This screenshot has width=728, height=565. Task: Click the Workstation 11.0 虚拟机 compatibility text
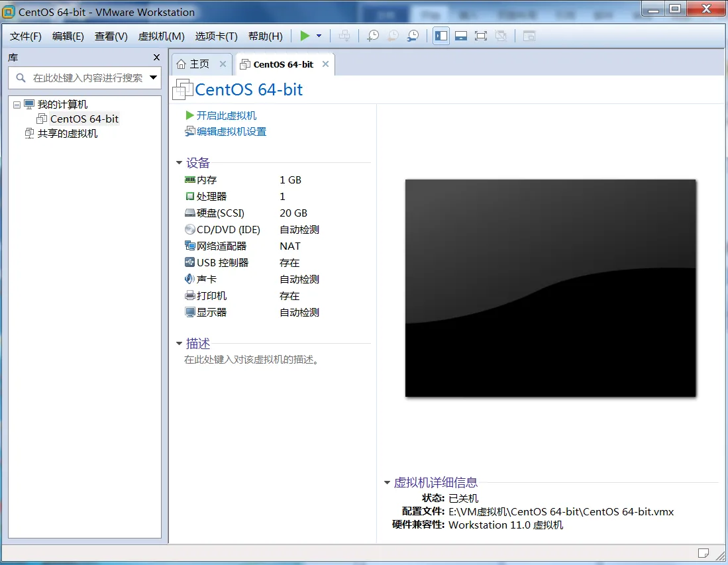[505, 525]
